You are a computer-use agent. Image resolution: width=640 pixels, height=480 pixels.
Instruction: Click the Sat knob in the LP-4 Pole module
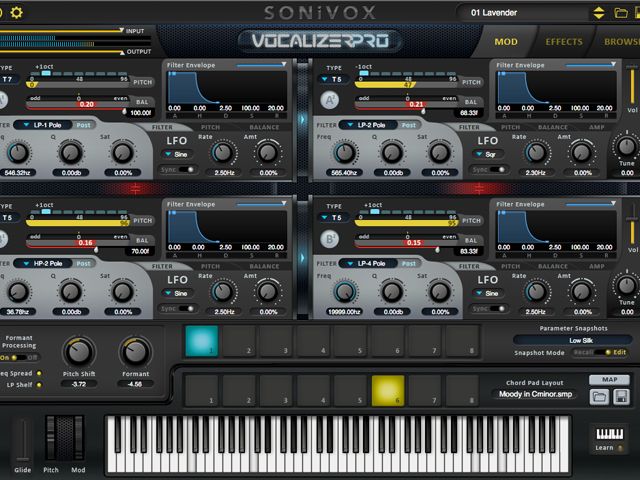pos(440,291)
